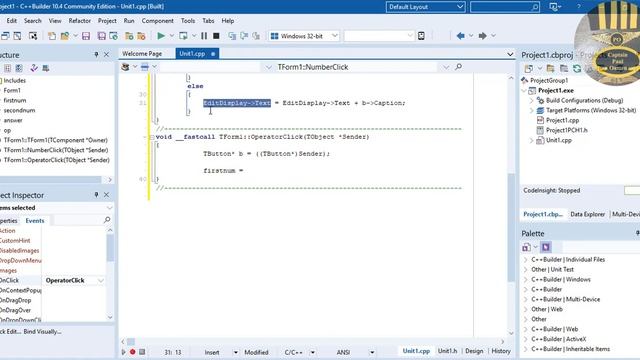This screenshot has width=640, height=360.
Task: Click the Add file to project icon
Action: (x=129, y=36)
